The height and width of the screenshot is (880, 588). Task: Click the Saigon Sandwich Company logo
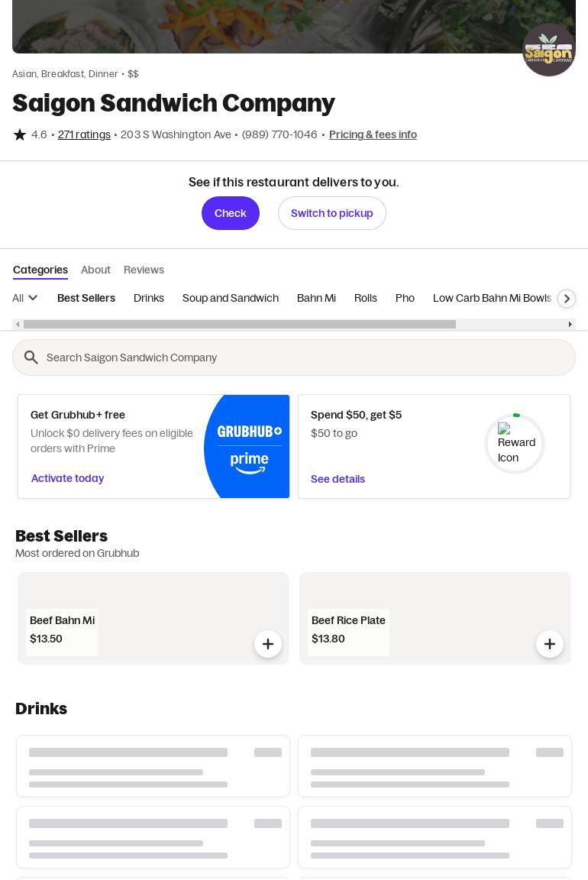(x=548, y=50)
